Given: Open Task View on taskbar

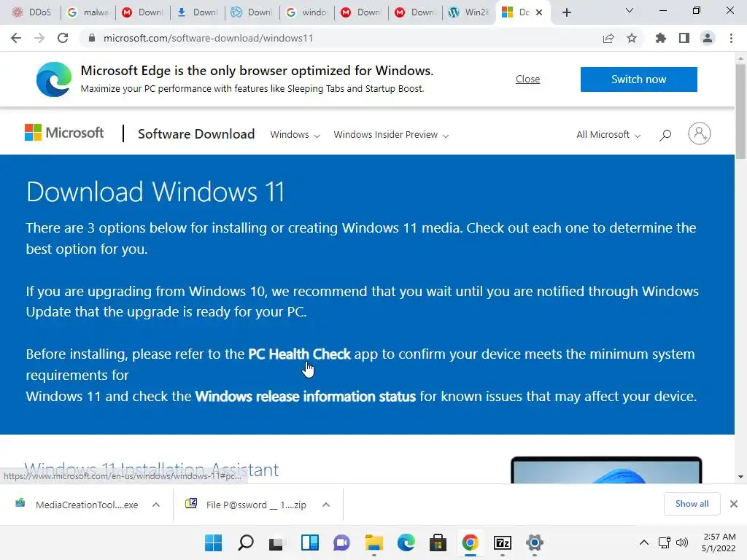Looking at the screenshot, I should point(276,542).
